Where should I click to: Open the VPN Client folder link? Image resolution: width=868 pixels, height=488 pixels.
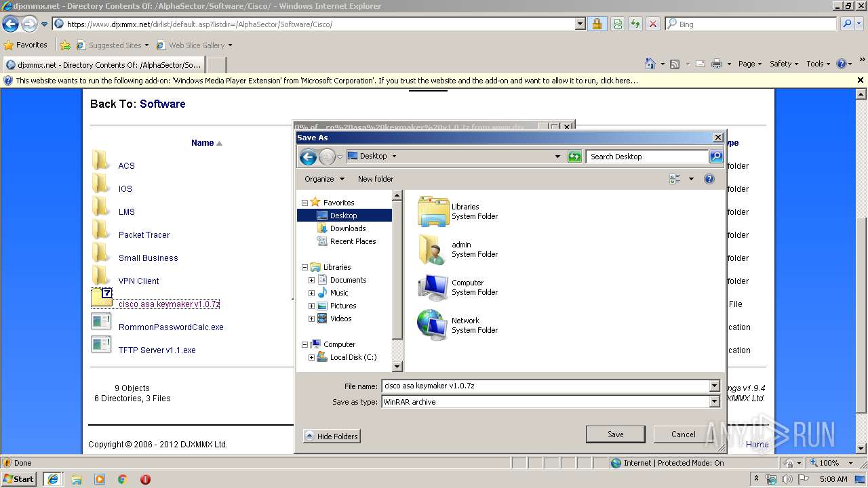pos(139,281)
